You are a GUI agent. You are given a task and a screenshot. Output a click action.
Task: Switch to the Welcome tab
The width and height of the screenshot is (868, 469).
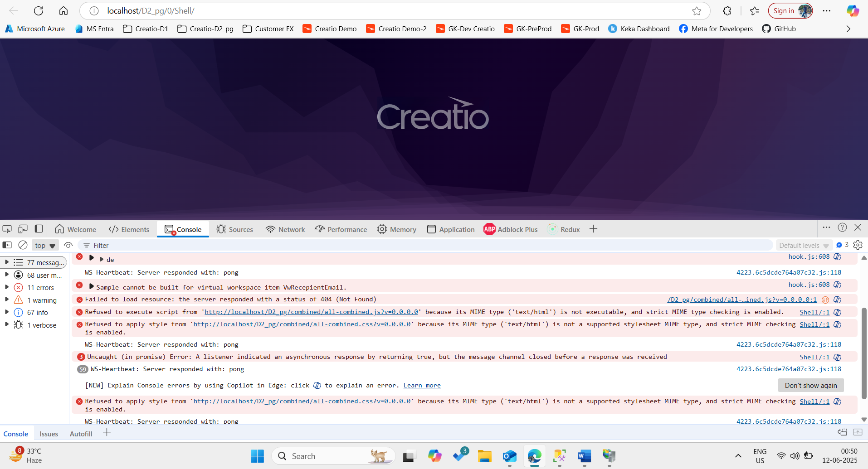[x=75, y=229]
